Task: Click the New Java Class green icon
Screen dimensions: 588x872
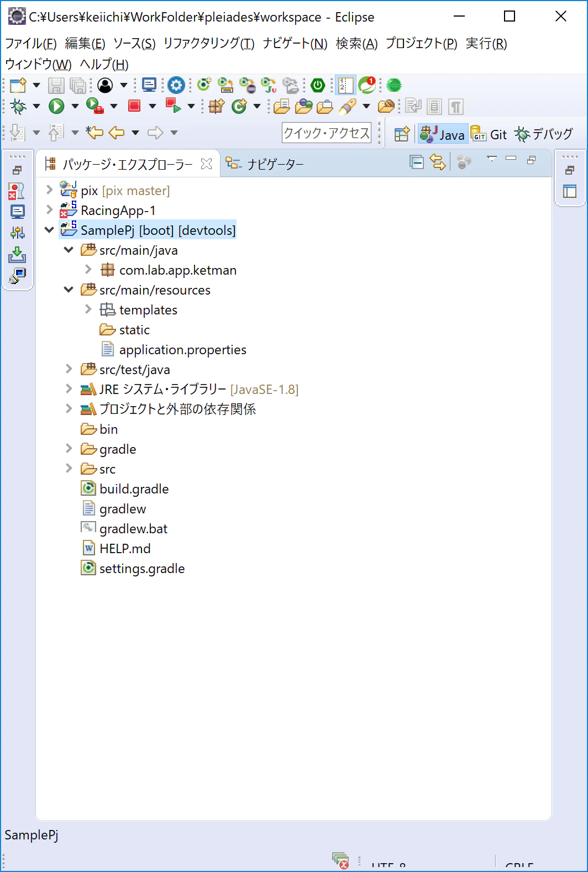Action: point(239,106)
